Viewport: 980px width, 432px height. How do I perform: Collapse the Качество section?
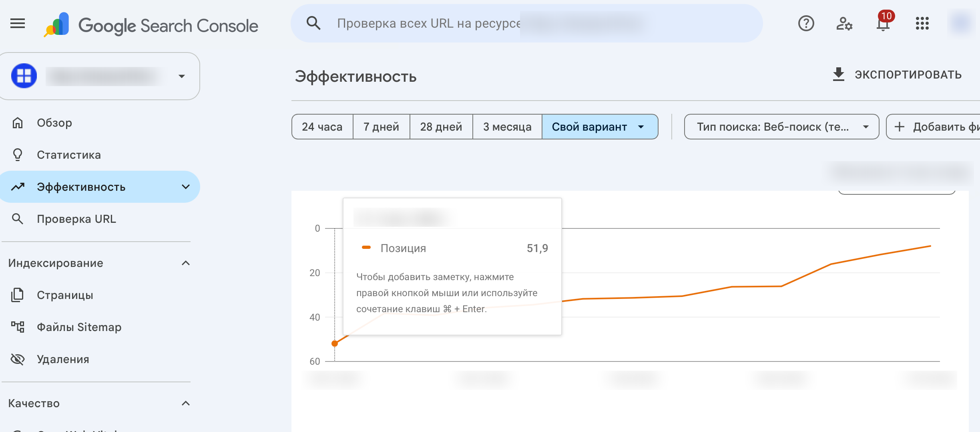[x=186, y=403]
